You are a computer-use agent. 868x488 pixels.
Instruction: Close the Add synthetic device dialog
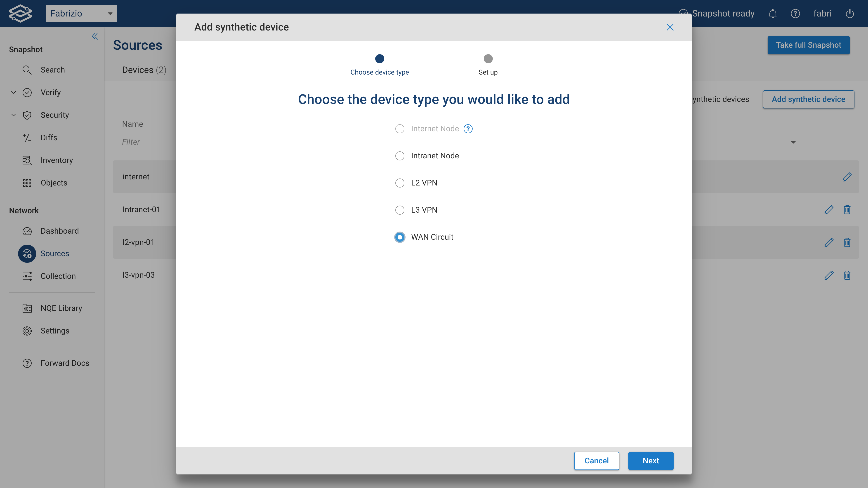(670, 27)
